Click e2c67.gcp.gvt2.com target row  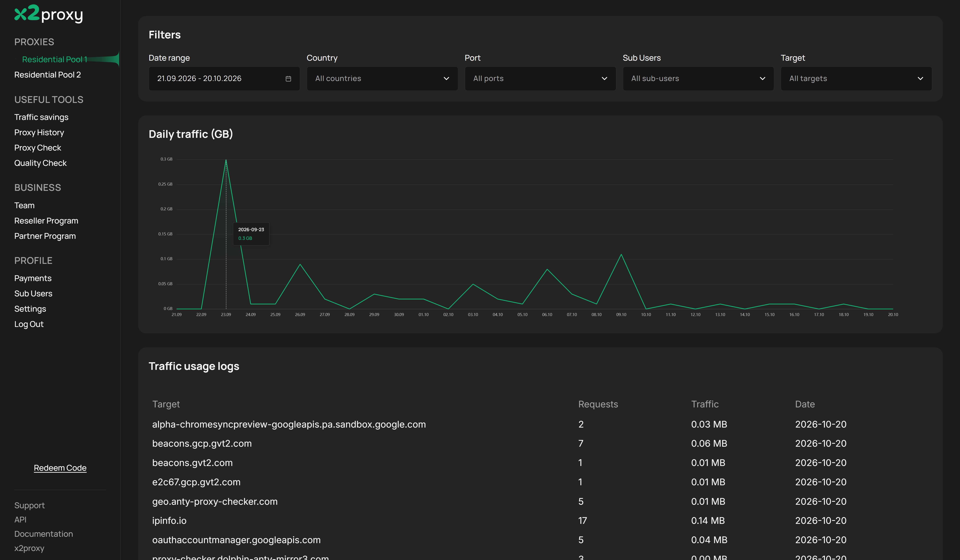click(x=540, y=482)
